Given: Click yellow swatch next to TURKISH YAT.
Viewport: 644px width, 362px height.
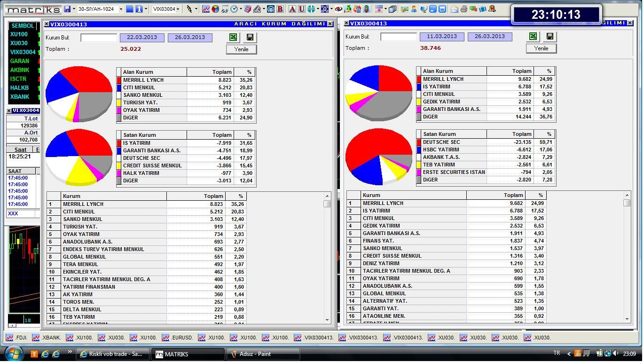Looking at the screenshot, I should coord(119,102).
